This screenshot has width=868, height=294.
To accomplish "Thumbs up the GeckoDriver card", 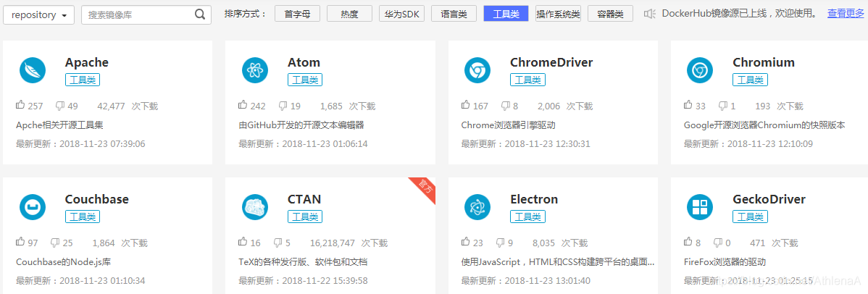I will pos(688,241).
